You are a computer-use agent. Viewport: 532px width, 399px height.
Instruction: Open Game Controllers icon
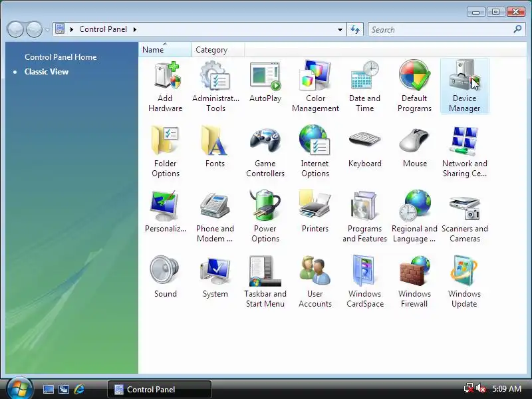point(265,152)
